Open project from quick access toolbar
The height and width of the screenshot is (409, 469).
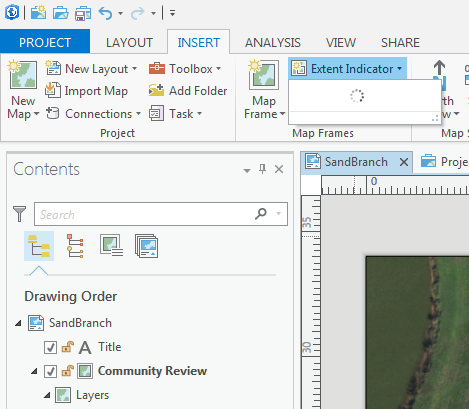click(61, 13)
